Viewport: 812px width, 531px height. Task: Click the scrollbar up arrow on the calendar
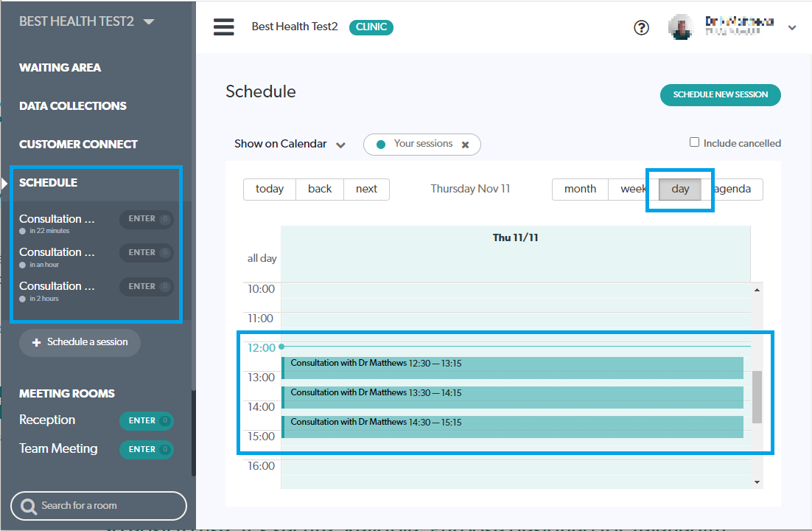tap(757, 288)
